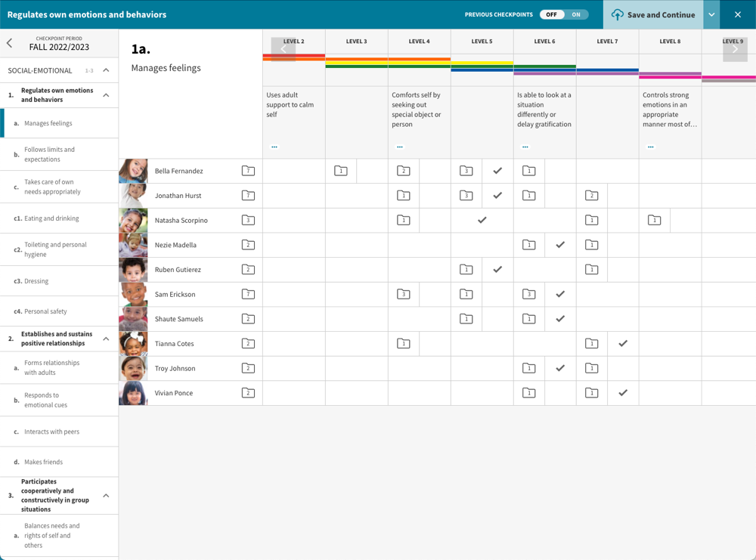
Task: Click the Save and Continue button
Action: (652, 14)
